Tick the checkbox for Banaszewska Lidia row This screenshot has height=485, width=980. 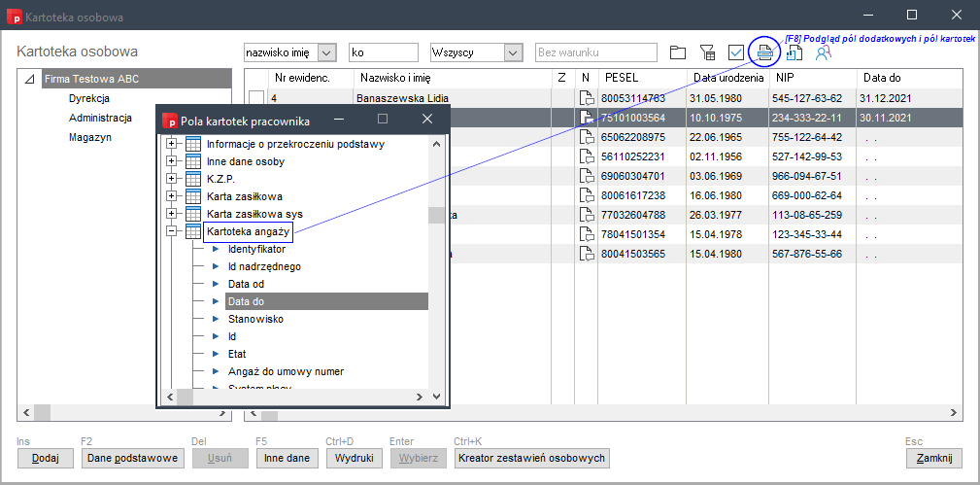coord(256,99)
